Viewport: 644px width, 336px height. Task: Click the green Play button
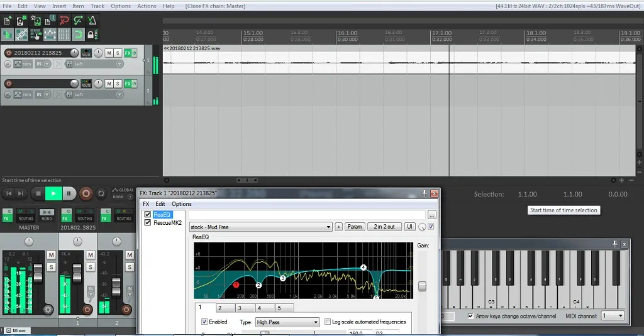[53, 193]
